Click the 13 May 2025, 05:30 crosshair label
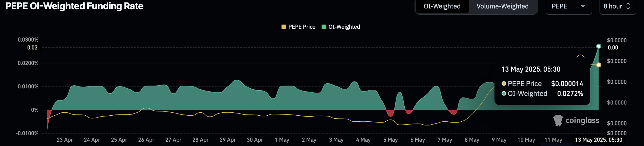 coord(599,140)
